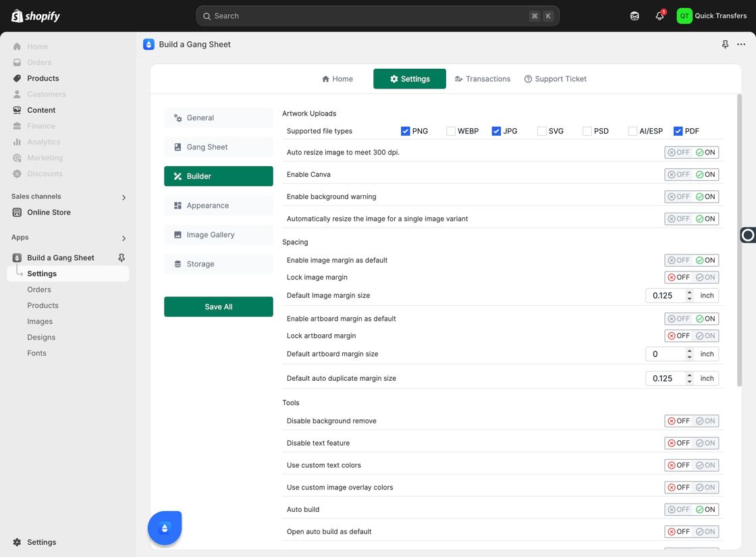Click the Products tag icon in the sidebar

[x=17, y=78]
